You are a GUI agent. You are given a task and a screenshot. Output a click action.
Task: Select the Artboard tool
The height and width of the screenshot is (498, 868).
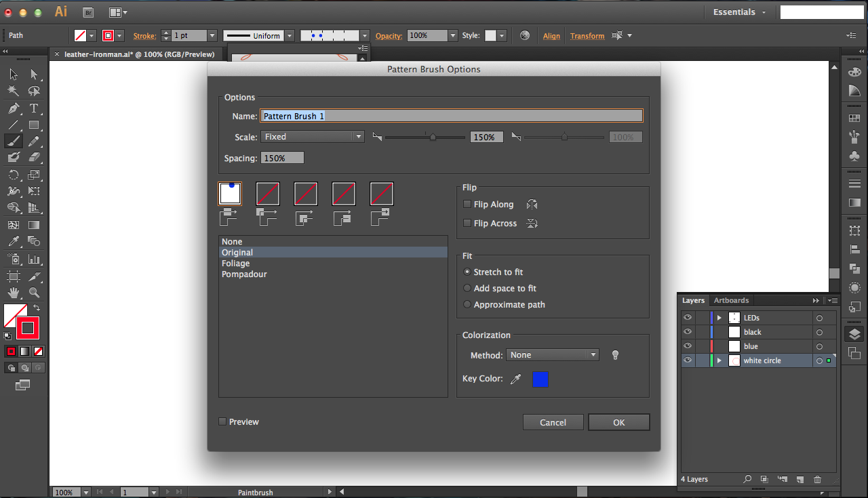click(x=14, y=276)
